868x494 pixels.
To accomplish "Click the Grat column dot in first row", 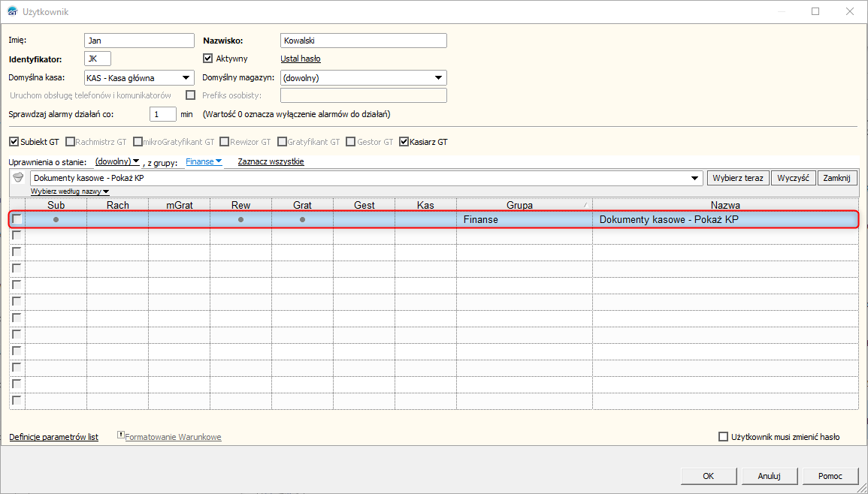I will tap(302, 219).
